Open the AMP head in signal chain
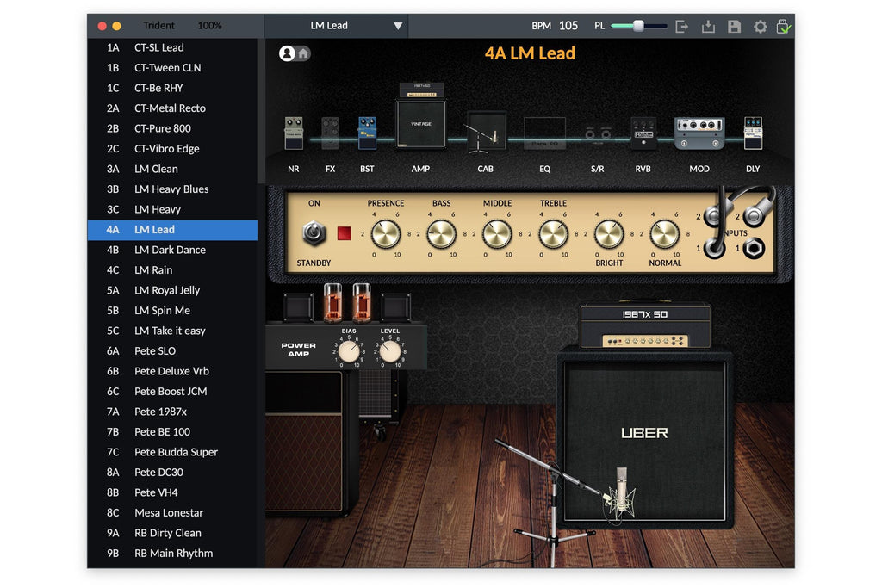 click(x=420, y=116)
